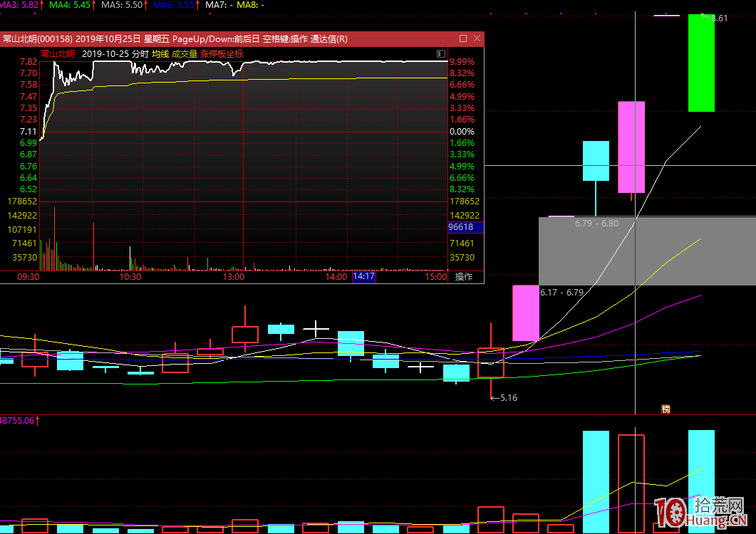Click the 拾荒网 watermark logo
Image resolution: width=756 pixels, height=534 pixels.
(701, 515)
